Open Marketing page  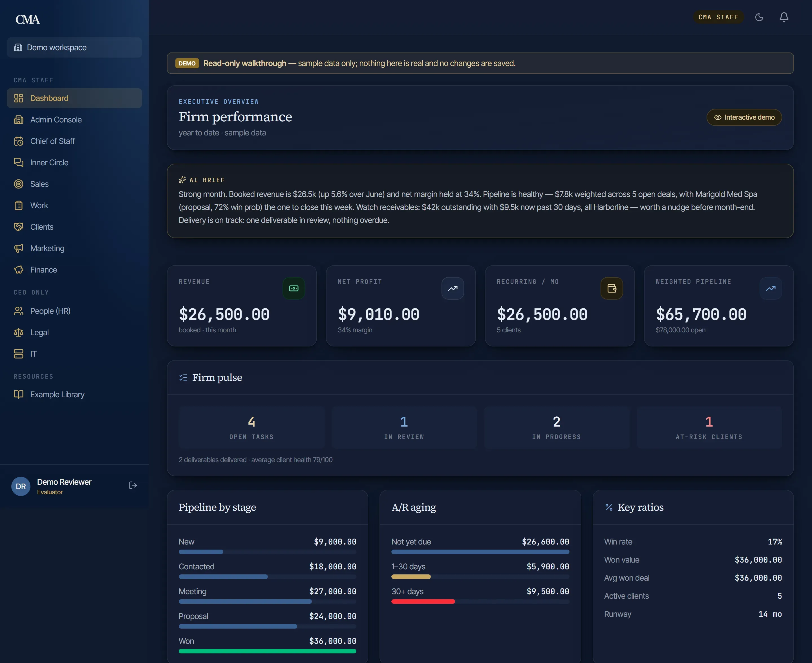coord(74,248)
